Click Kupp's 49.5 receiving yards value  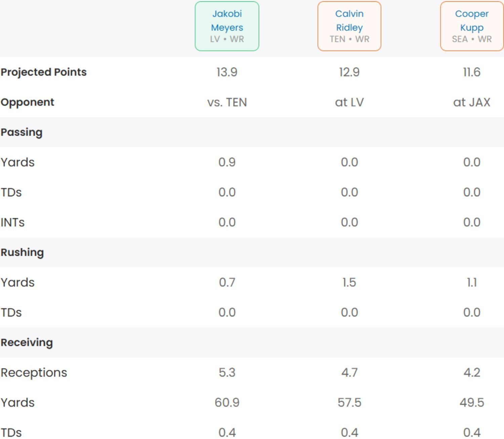coord(472,402)
